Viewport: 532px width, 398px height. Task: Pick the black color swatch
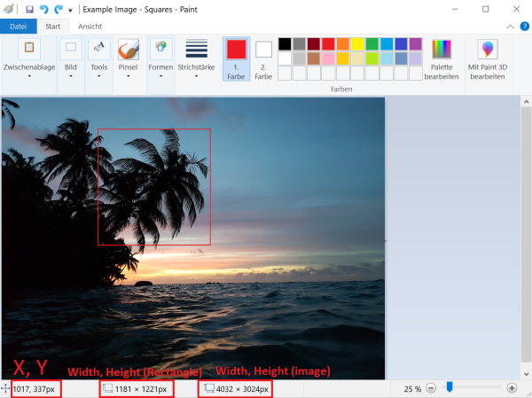click(285, 43)
